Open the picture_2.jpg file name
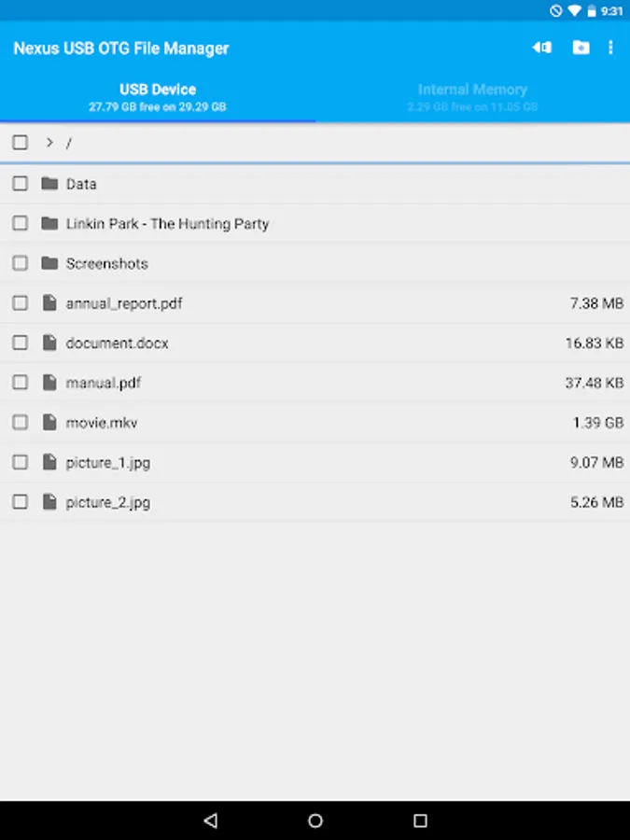This screenshot has height=840, width=630. coord(107,502)
